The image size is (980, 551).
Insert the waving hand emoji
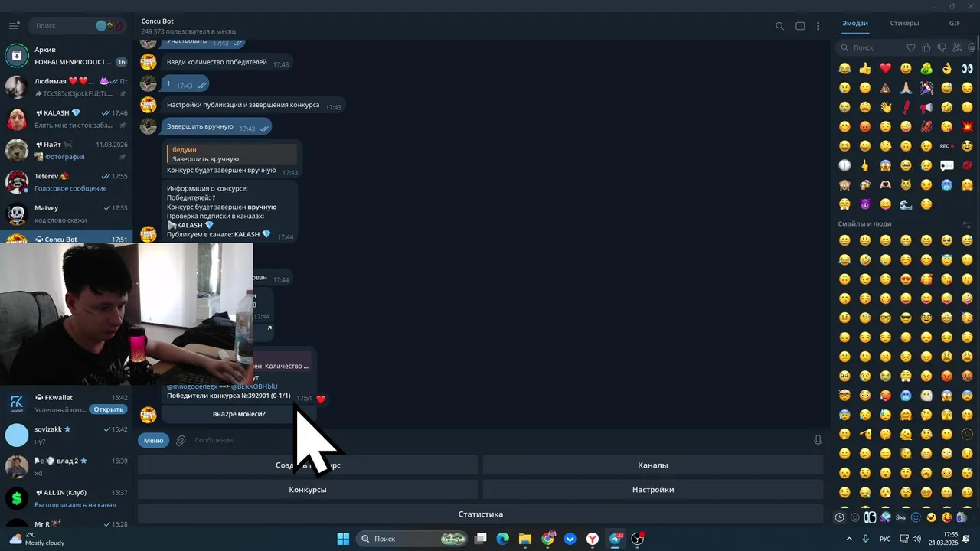pyautogui.click(x=885, y=107)
